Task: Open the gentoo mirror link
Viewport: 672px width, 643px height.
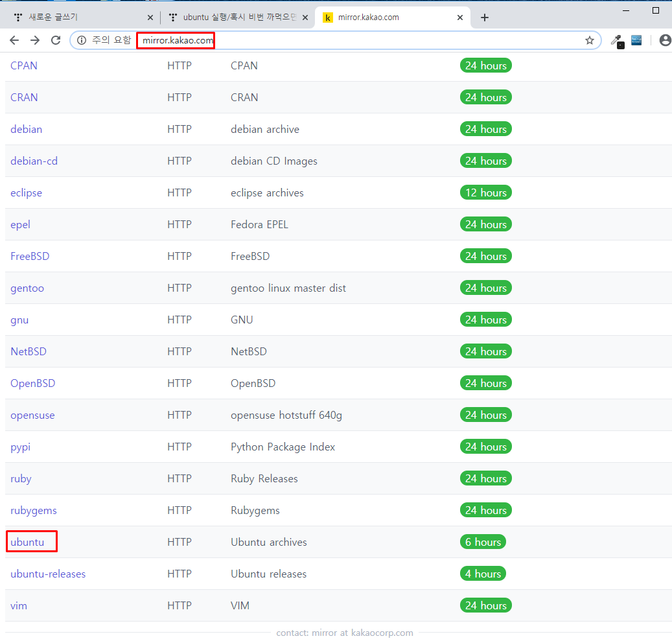Action: pyautogui.click(x=27, y=288)
